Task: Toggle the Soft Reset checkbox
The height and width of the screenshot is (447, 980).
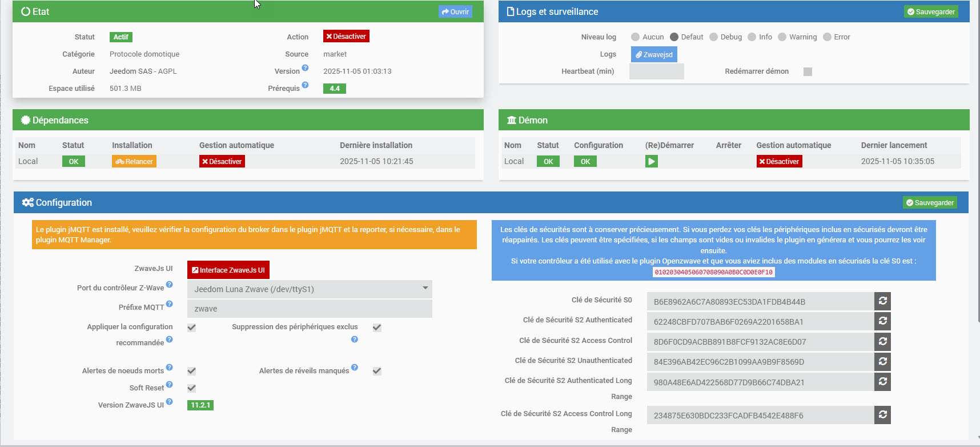Action: point(192,388)
